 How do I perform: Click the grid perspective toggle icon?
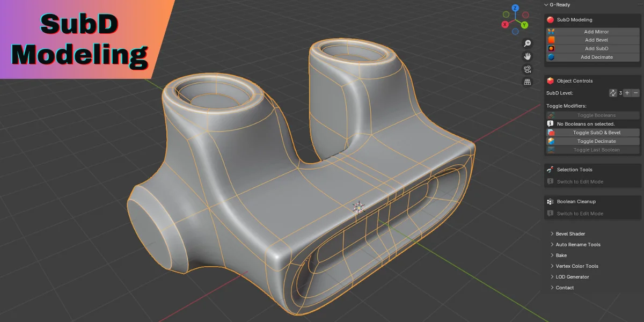pos(528,82)
